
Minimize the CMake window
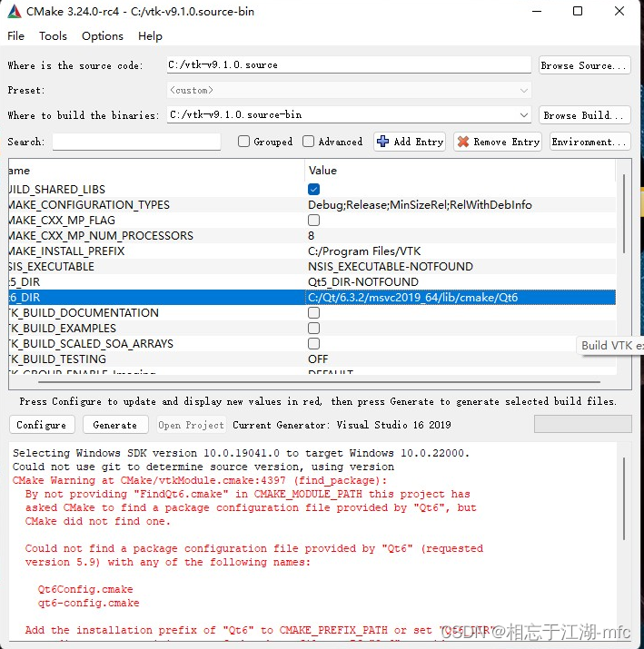[x=537, y=11]
